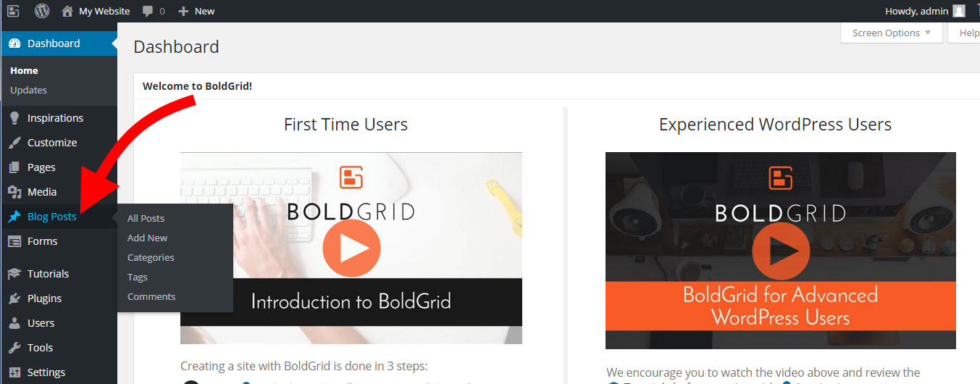Viewport: 980px width, 384px height.
Task: Click the Inspirations lightbulb icon
Action: click(x=14, y=118)
